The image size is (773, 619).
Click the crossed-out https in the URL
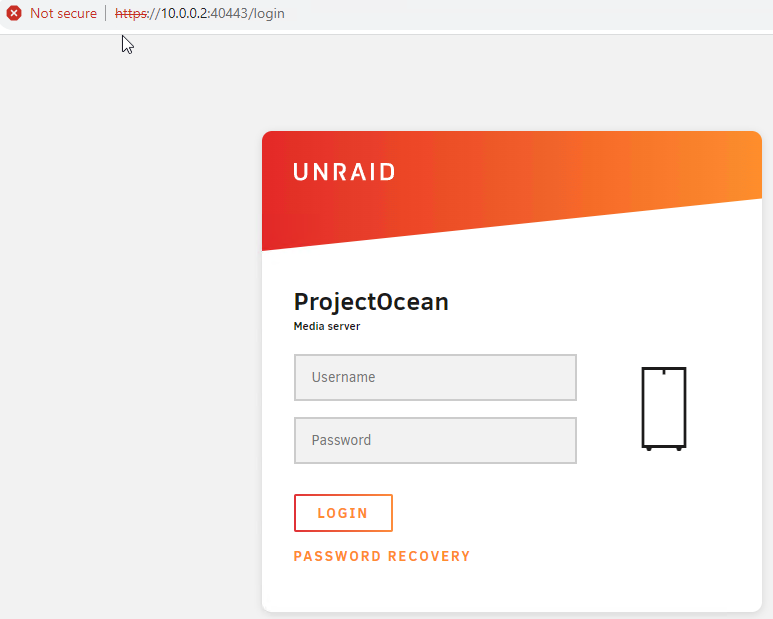130,13
